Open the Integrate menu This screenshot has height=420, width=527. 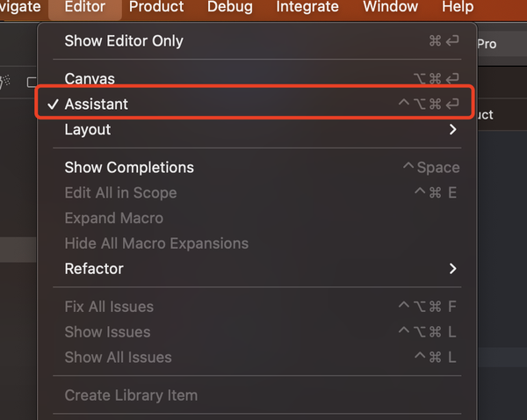point(307,7)
